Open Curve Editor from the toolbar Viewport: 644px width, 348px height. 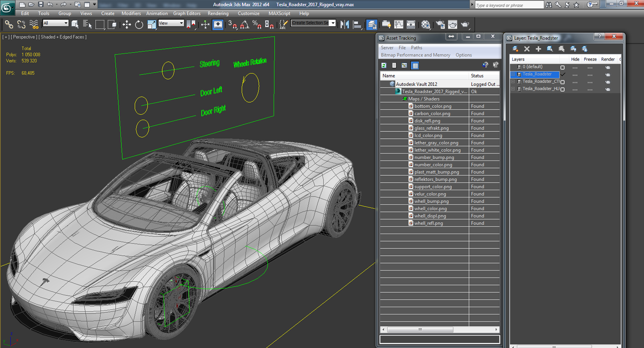coord(399,24)
